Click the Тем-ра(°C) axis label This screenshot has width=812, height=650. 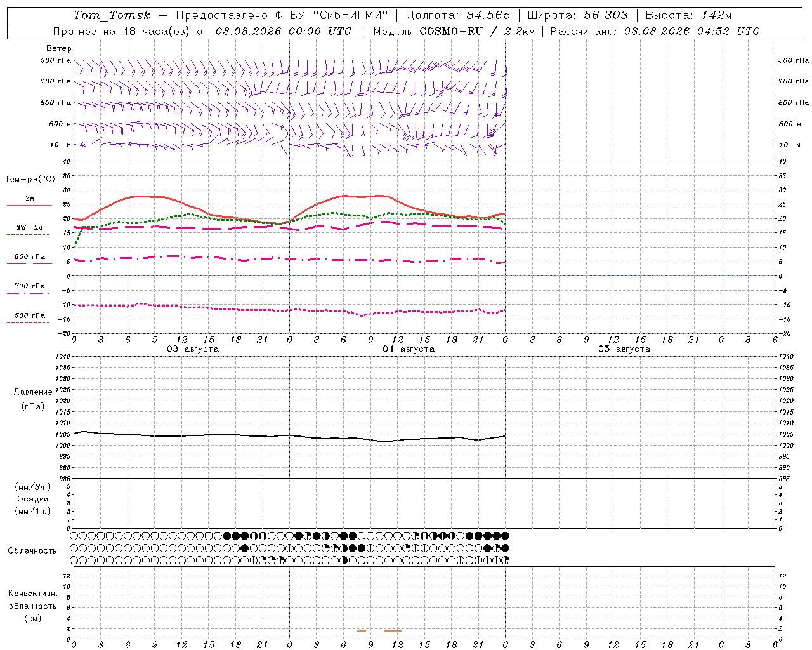tap(30, 180)
